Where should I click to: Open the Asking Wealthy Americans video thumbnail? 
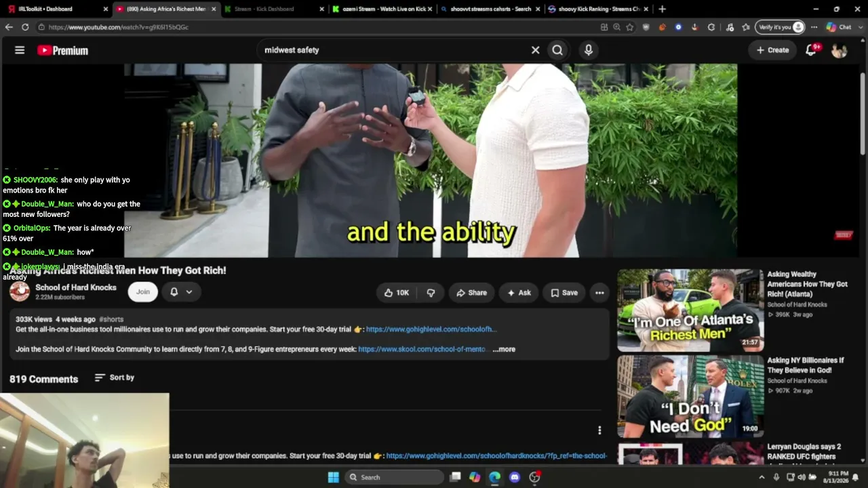click(x=690, y=310)
